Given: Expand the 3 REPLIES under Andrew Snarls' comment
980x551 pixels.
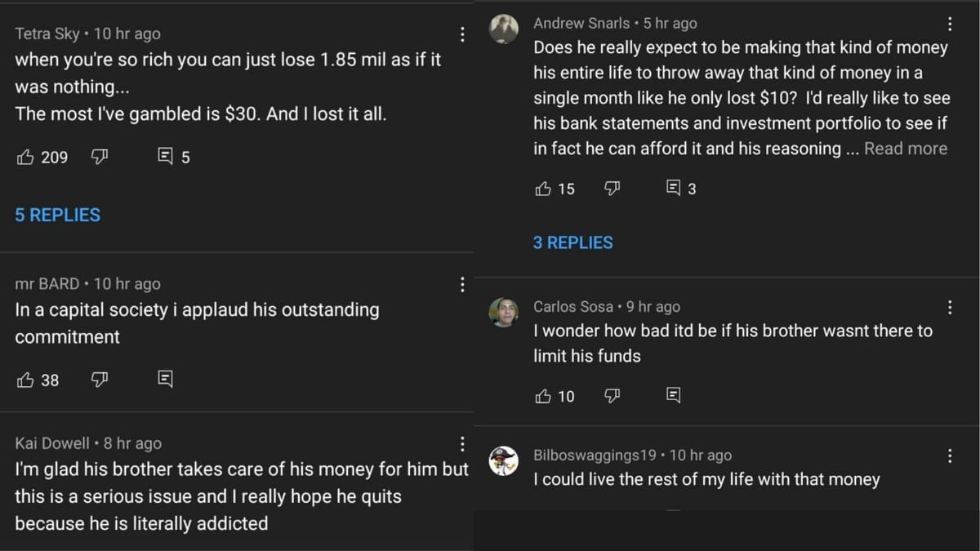Looking at the screenshot, I should [x=572, y=242].
